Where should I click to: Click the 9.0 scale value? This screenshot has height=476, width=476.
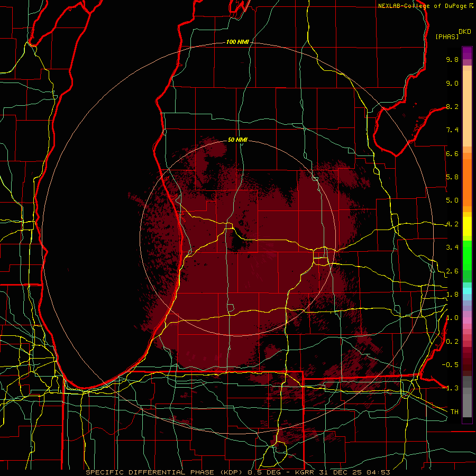(452, 83)
